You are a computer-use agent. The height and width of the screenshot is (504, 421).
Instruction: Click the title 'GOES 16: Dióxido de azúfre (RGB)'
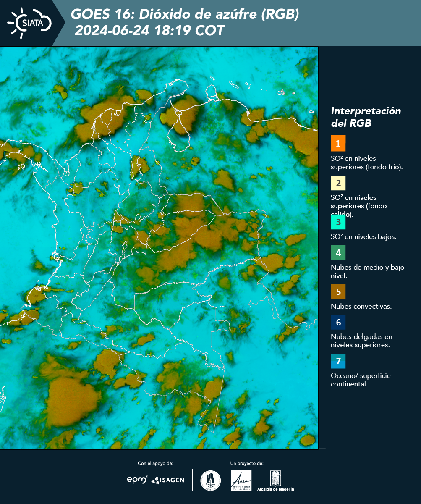tap(185, 15)
